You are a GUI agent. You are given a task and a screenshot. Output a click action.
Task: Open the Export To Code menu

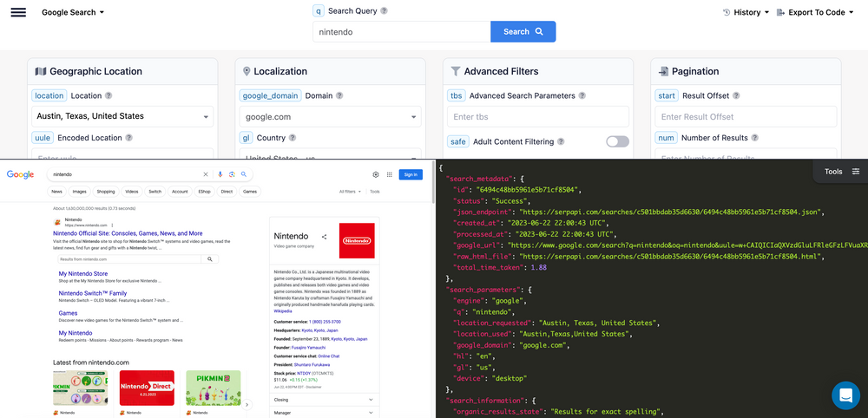(815, 12)
